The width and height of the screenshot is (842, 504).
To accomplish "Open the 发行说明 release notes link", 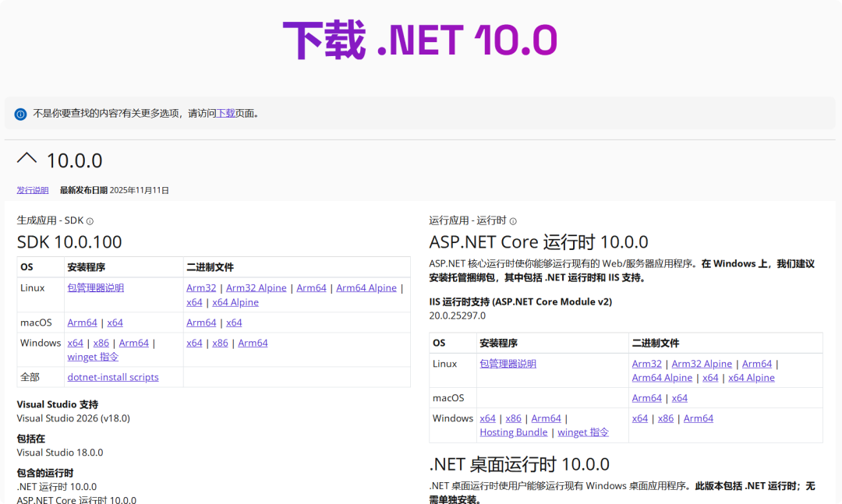I will [32, 190].
